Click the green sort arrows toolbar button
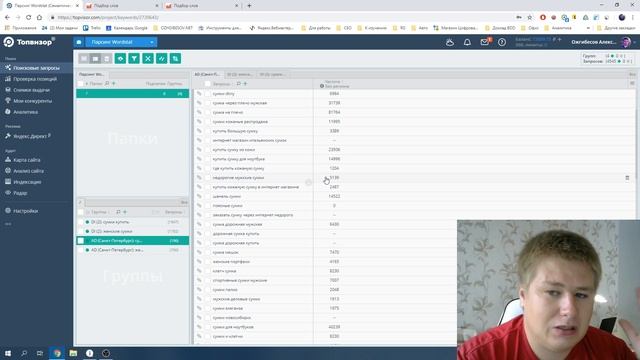Image resolution: width=640 pixels, height=360 pixels. [176, 59]
